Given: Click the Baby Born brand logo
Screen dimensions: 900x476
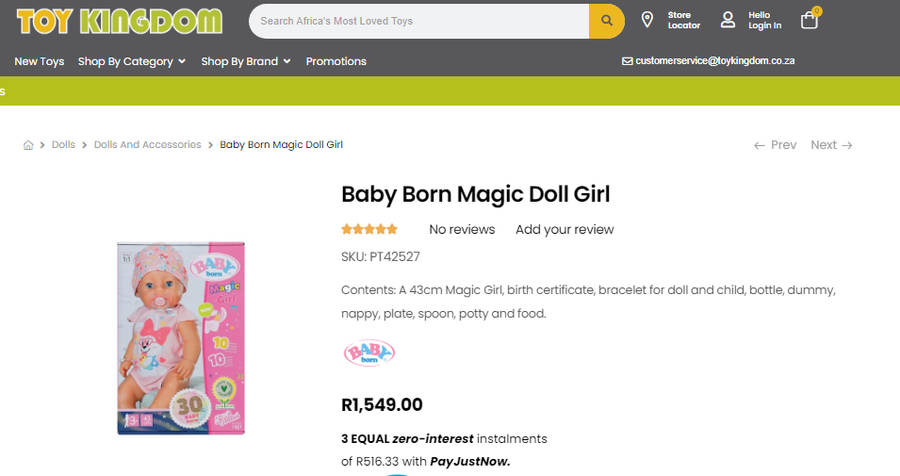Looking at the screenshot, I should (x=369, y=352).
